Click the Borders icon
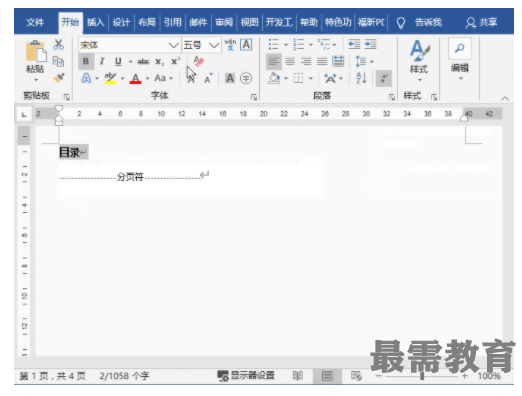This screenshot has height=396, width=522. coord(298,78)
